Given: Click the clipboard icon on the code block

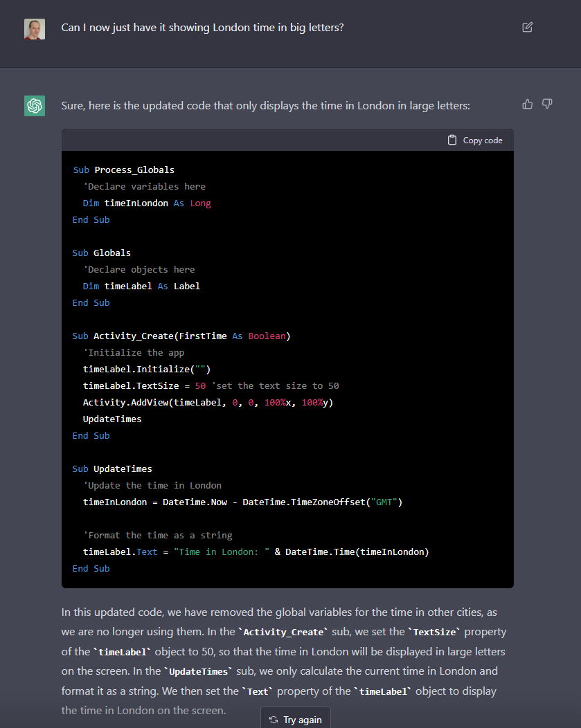Looking at the screenshot, I should (x=452, y=140).
